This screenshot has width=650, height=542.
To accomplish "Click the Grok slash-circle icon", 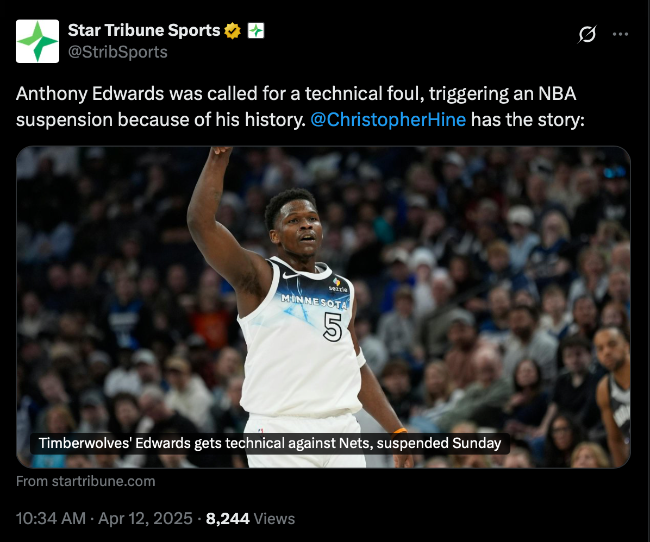I will tap(587, 34).
